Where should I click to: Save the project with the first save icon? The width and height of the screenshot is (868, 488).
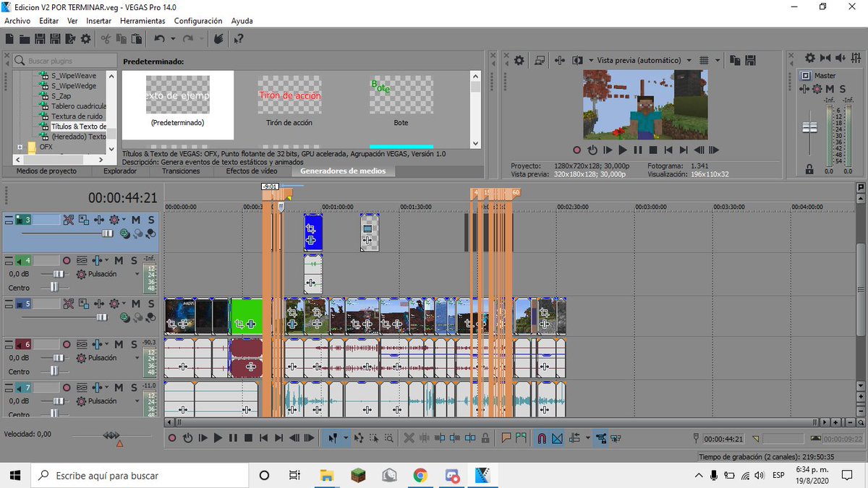pos(40,39)
